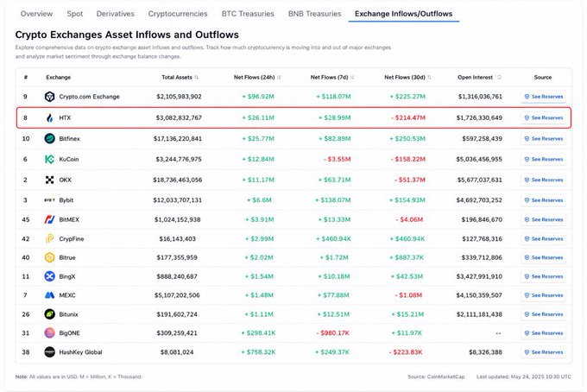
Task: Click HashKey Global 30d flow -$223.83K
Action: 406,352
